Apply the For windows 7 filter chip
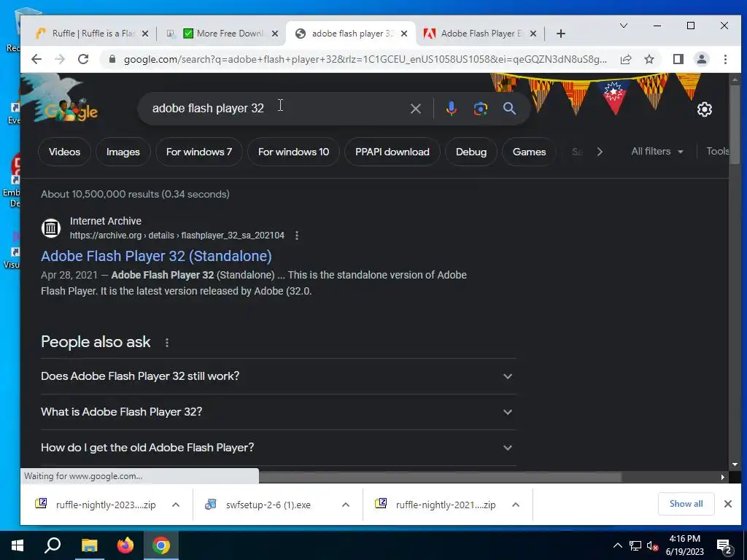Image resolution: width=747 pixels, height=560 pixels. point(199,152)
